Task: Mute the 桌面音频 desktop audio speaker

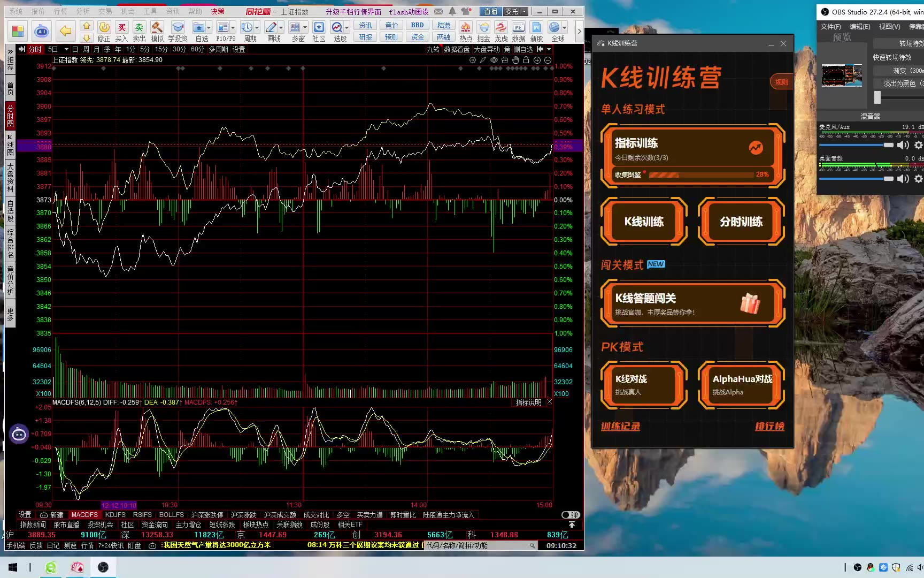Action: (x=903, y=179)
